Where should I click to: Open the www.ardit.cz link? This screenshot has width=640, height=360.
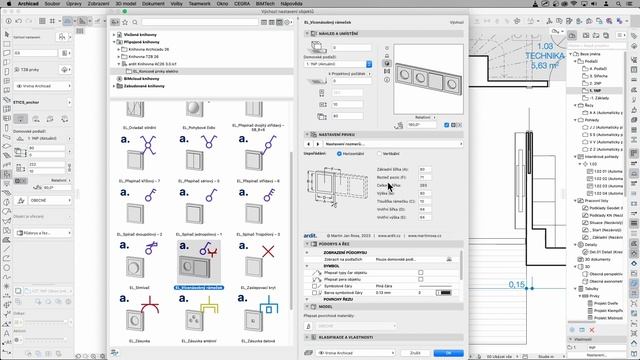(x=389, y=236)
